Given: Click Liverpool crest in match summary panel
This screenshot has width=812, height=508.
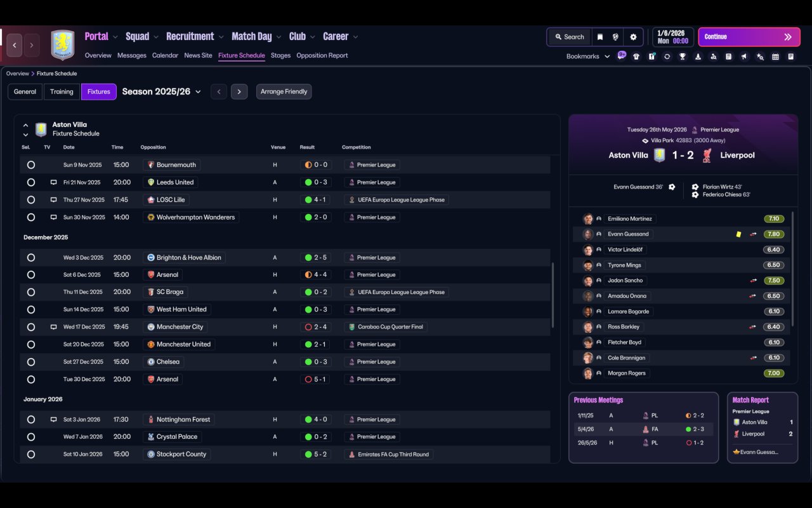Looking at the screenshot, I should click(708, 155).
